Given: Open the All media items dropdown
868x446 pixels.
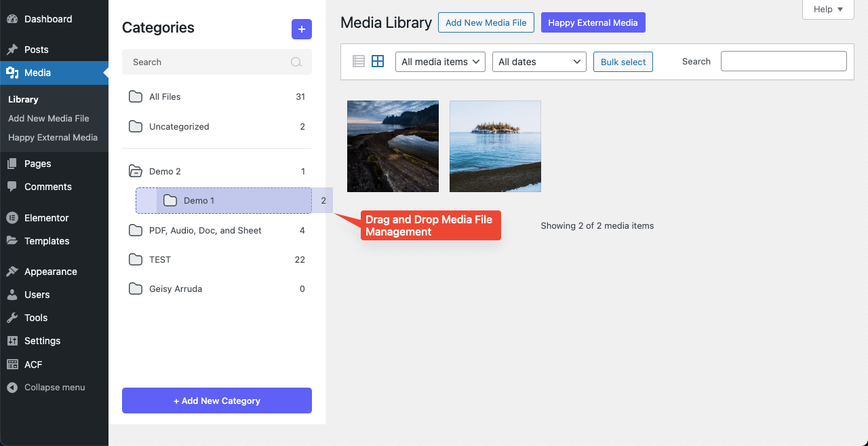Looking at the screenshot, I should point(440,62).
